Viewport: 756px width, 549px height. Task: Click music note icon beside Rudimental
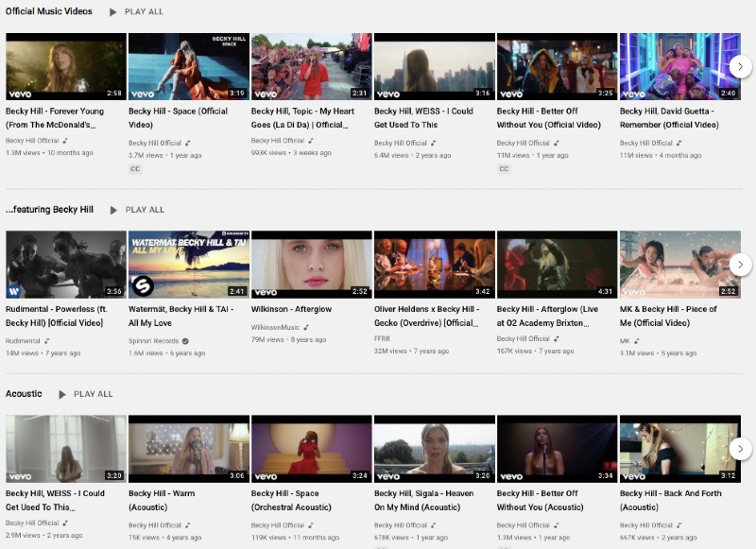click(x=46, y=341)
